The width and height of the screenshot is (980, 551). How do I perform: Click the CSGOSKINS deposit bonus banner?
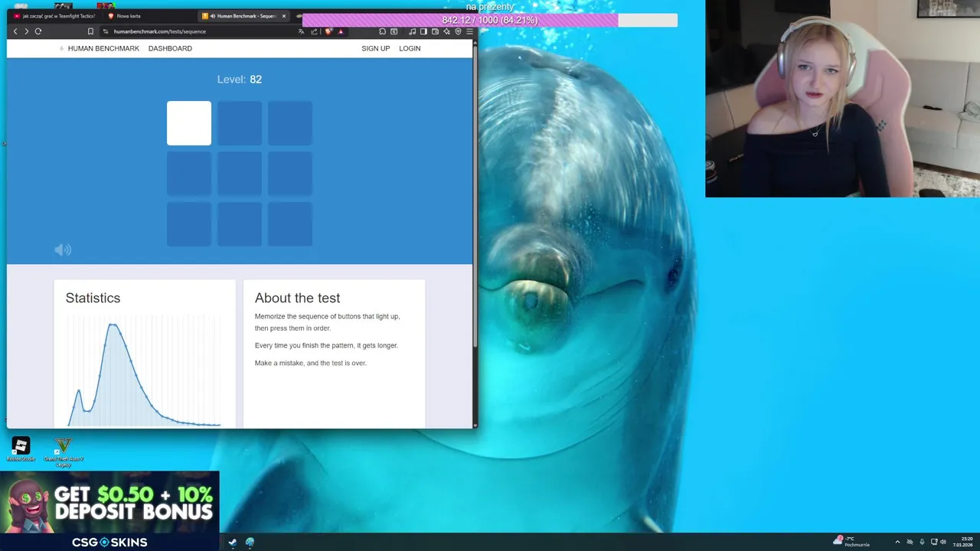click(x=109, y=510)
